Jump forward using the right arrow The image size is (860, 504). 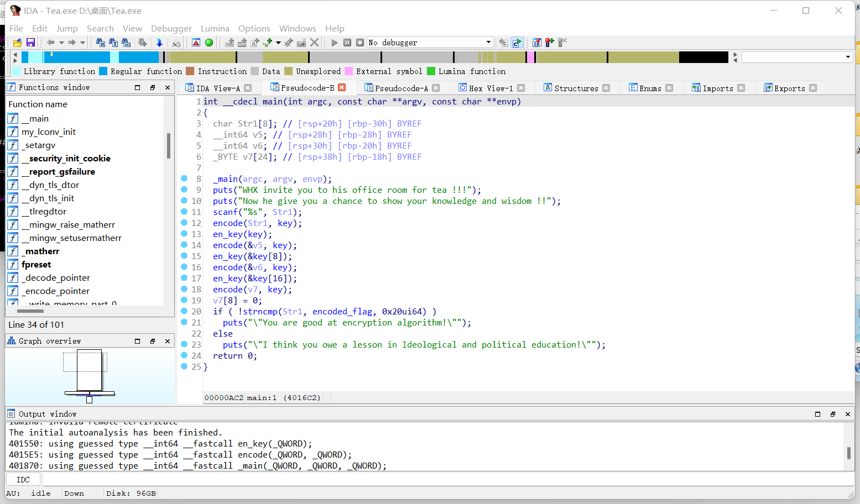[72, 43]
